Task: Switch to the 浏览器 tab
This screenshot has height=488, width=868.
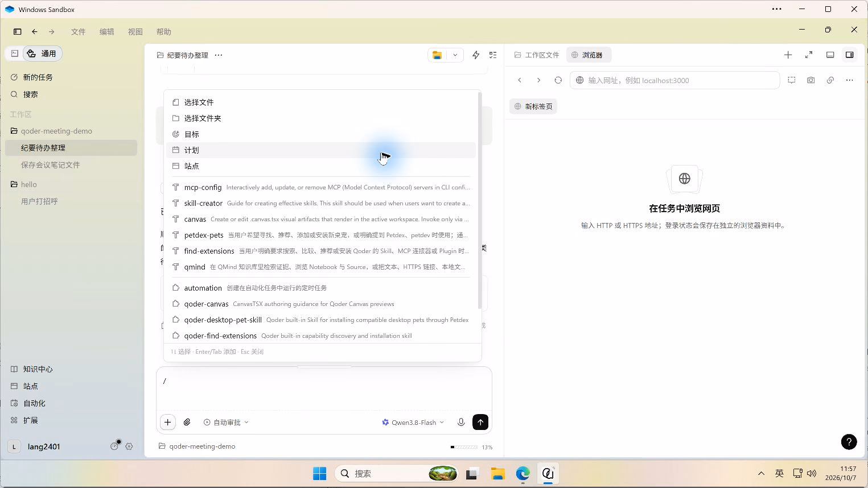Action: [587, 55]
